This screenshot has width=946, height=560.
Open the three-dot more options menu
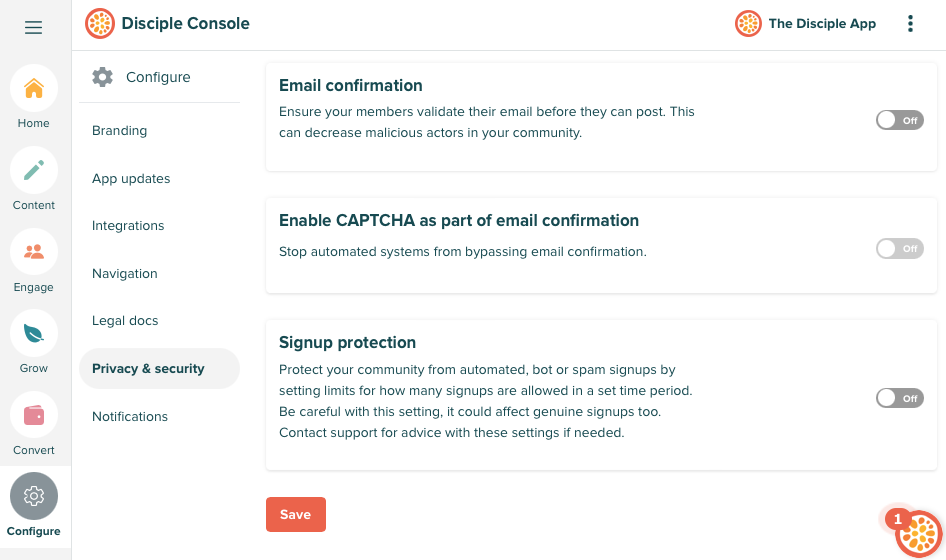point(910,24)
